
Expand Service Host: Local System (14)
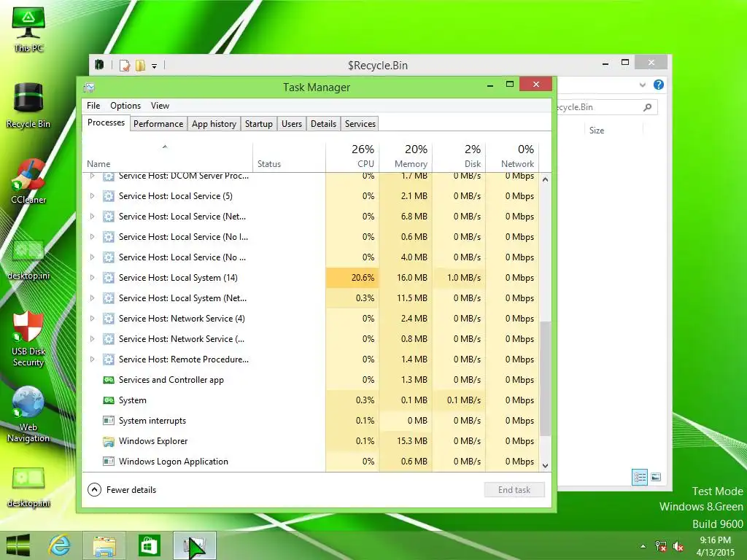point(93,278)
